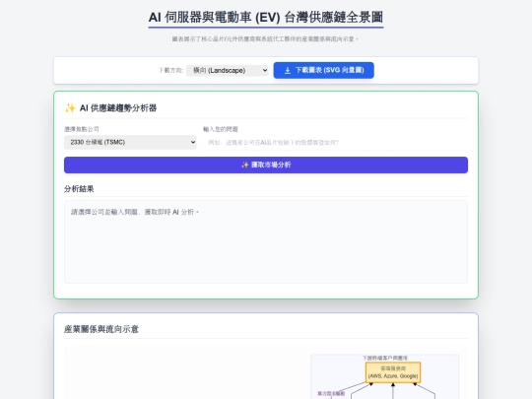Click the sparkle icon beside AI 供應鏈趨勢分析器
This screenshot has height=399, width=532.
[70, 108]
